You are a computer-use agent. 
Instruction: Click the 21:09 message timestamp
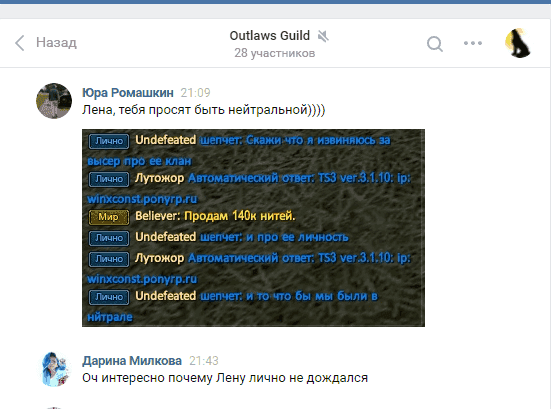point(195,93)
